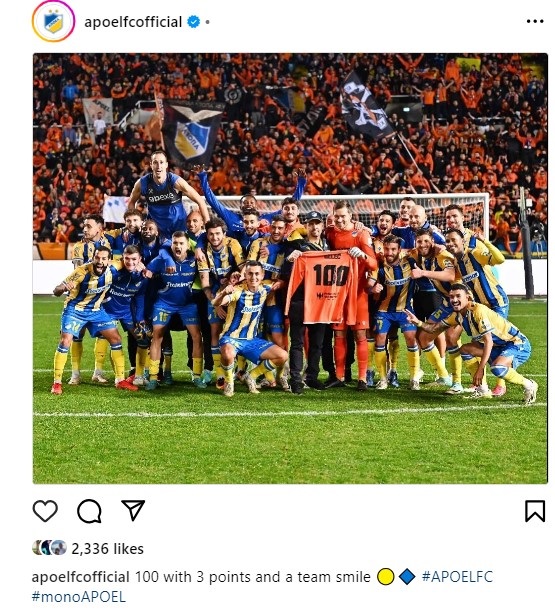The image size is (555, 616).
Task: Click the blue verified badge
Action: [194, 22]
